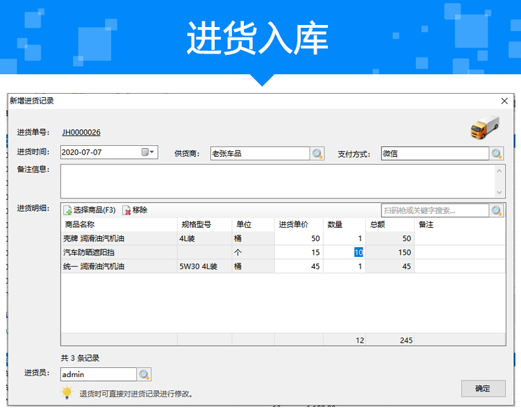Click 选择商品(F3) to add a product
This screenshot has width=521, height=420.
(90, 210)
